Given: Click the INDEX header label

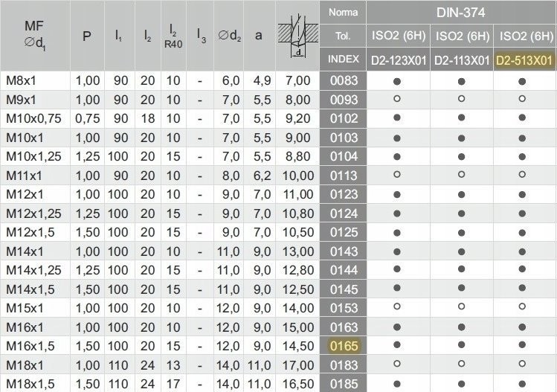Looking at the screenshot, I should [343, 60].
